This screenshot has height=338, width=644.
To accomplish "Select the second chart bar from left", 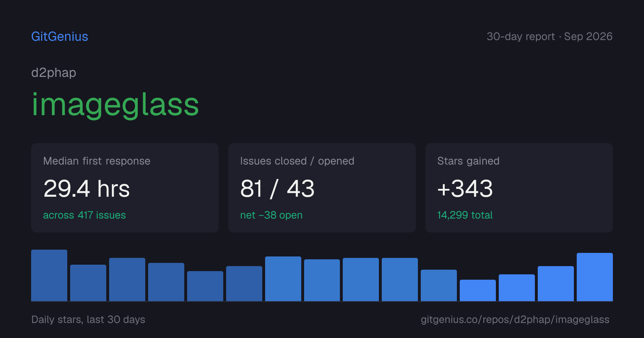I will click(88, 283).
